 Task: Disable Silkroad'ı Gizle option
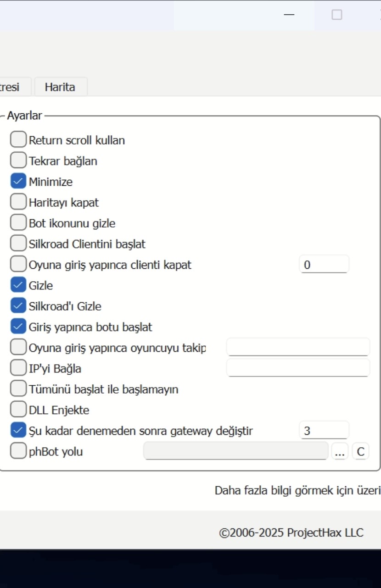(x=18, y=306)
